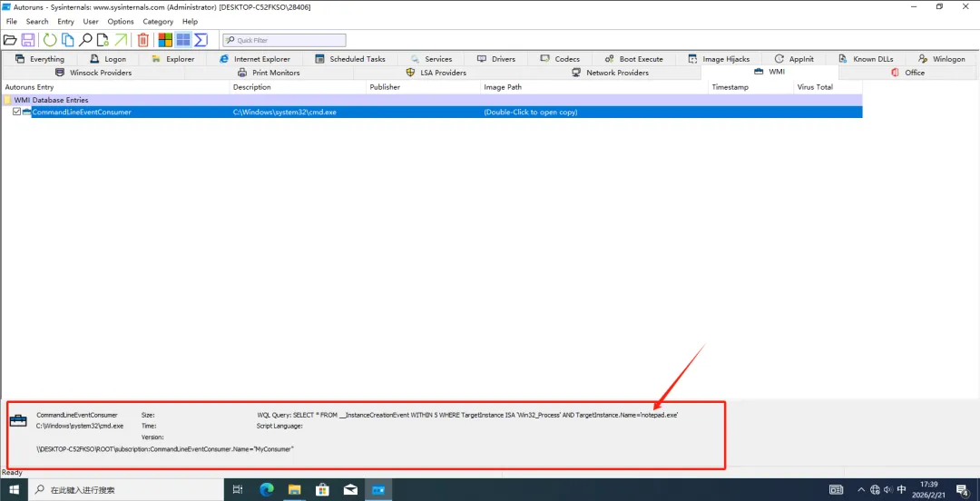Switch to the Winlogon tab

(x=941, y=59)
